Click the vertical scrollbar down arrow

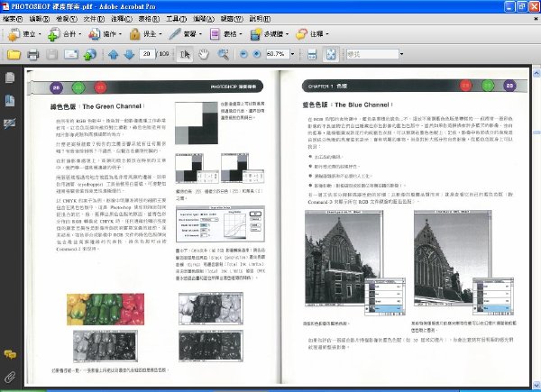(536, 384)
